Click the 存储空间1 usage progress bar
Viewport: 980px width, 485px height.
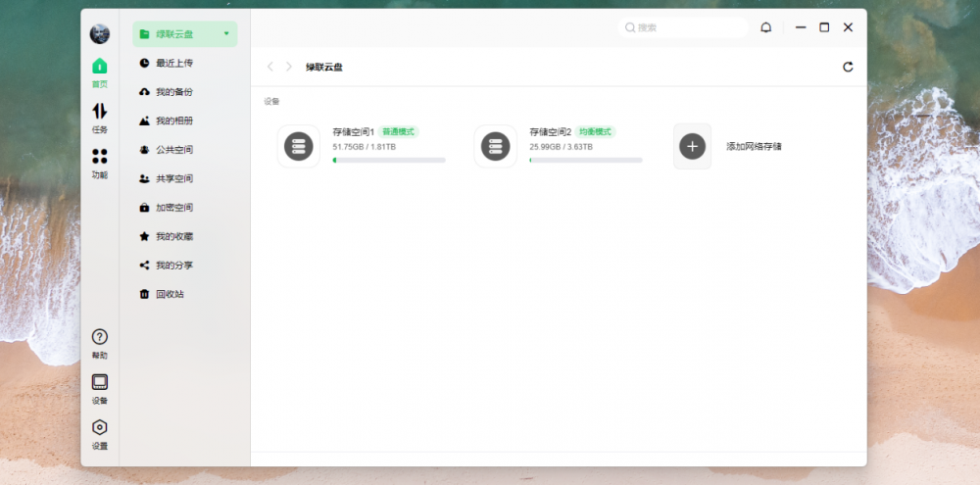(389, 160)
